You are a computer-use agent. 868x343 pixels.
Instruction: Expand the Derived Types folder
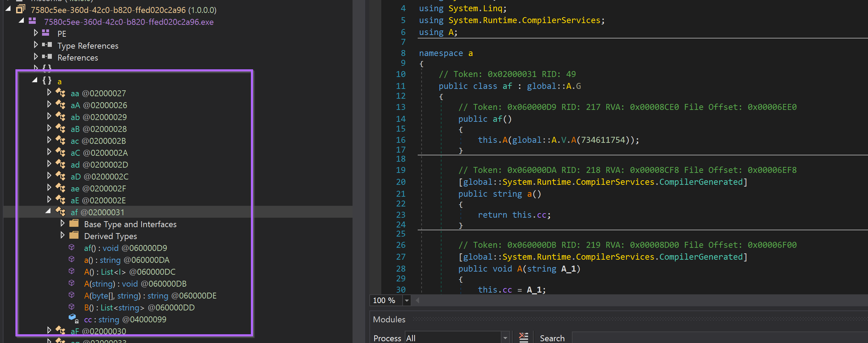click(62, 235)
